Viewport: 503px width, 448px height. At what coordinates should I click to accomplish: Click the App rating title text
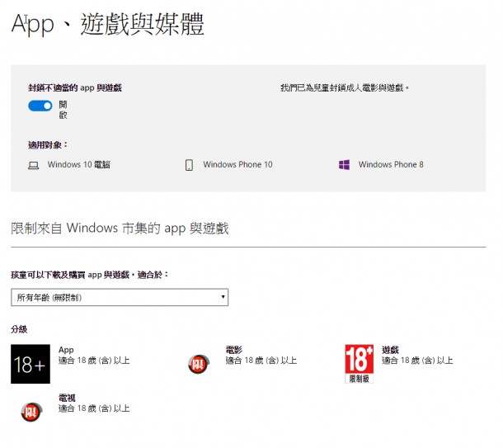[x=66, y=350]
